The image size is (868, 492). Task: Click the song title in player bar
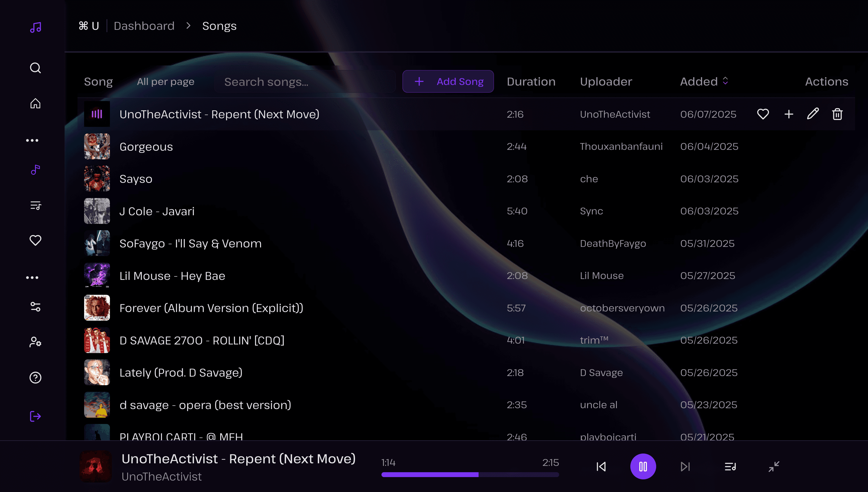click(239, 458)
